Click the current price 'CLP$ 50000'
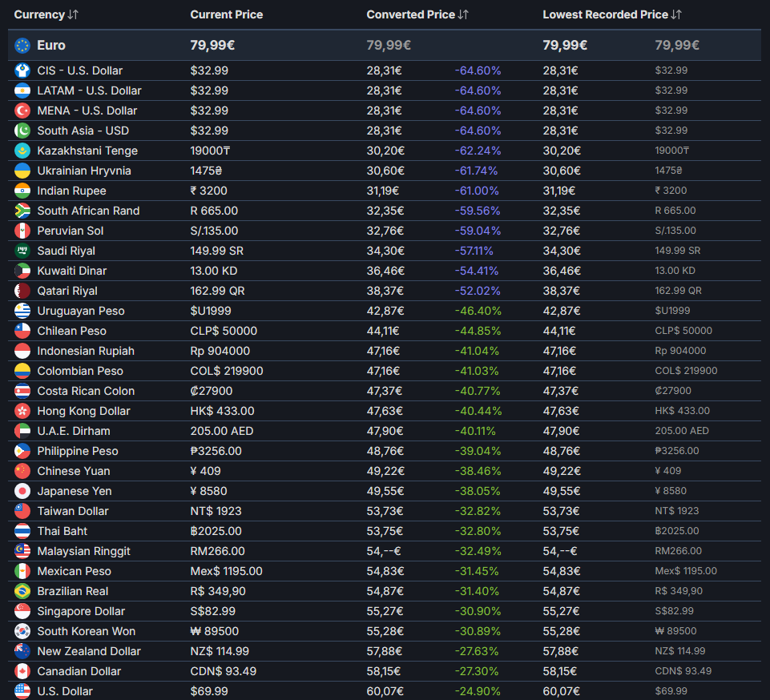 coord(224,331)
